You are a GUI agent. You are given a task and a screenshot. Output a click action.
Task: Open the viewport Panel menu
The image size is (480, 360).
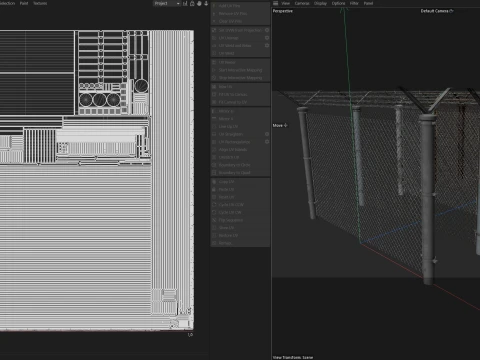click(x=368, y=3)
